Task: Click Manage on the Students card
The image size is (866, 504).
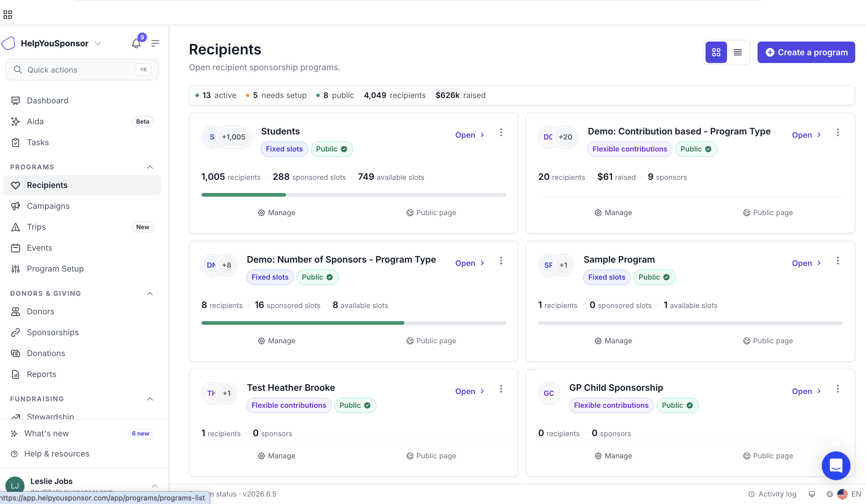Action: (x=276, y=213)
